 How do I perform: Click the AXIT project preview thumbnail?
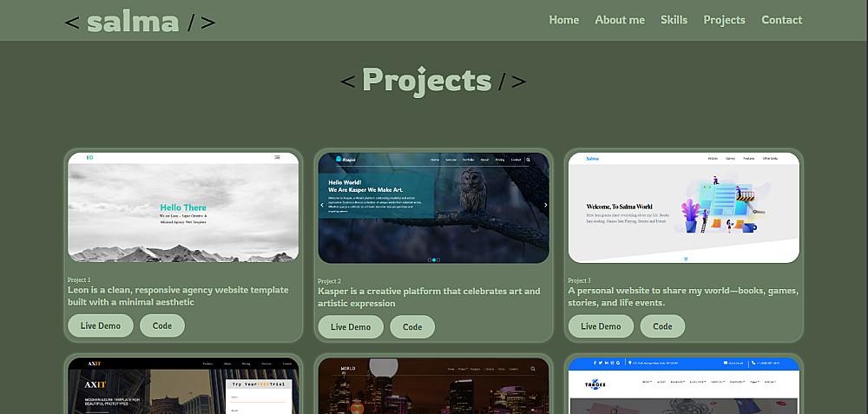183,385
